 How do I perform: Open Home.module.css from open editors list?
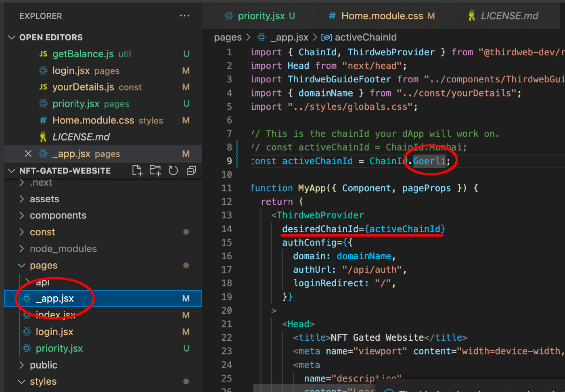(103, 120)
